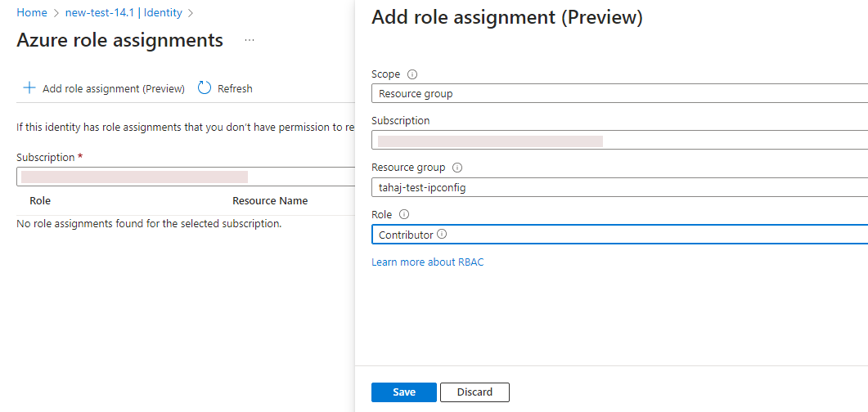Click Add role assignment (Preview) command
868x412 pixels.
coord(104,88)
